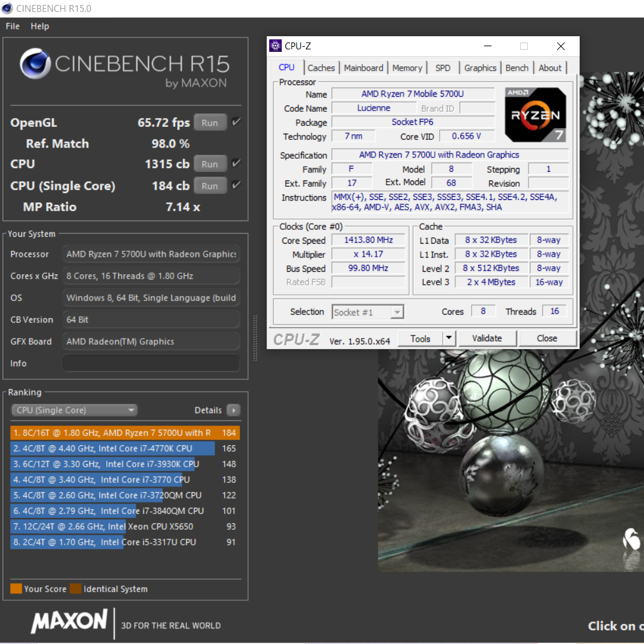Click the Cores x GHz field
Viewport: 644px width, 644px height.
(151, 275)
